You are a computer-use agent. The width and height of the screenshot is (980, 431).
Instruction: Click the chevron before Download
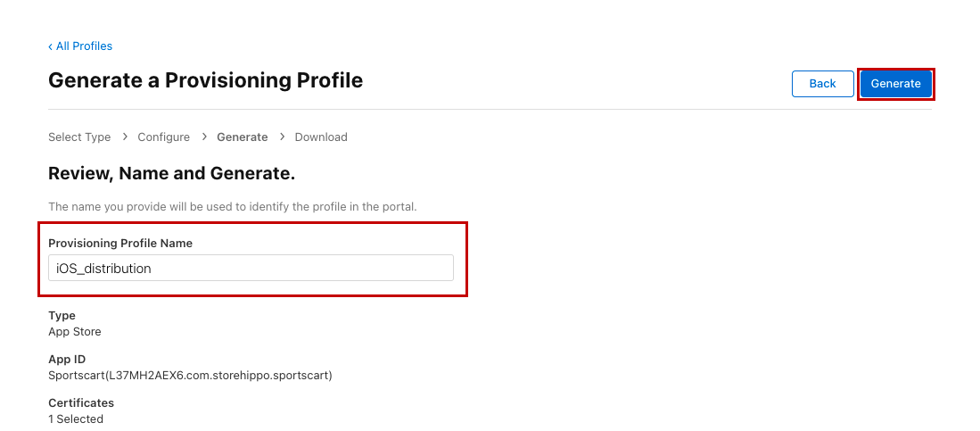pyautogui.click(x=282, y=137)
